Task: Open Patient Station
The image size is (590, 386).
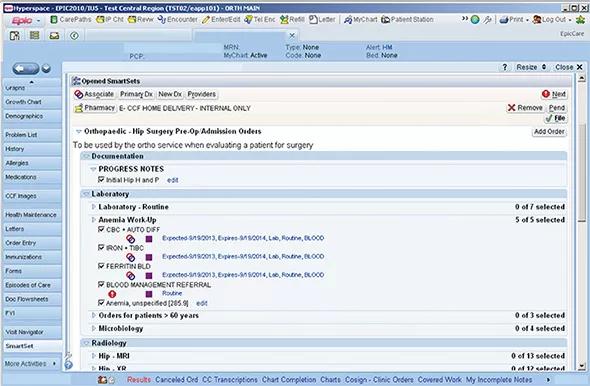Action: coord(407,20)
